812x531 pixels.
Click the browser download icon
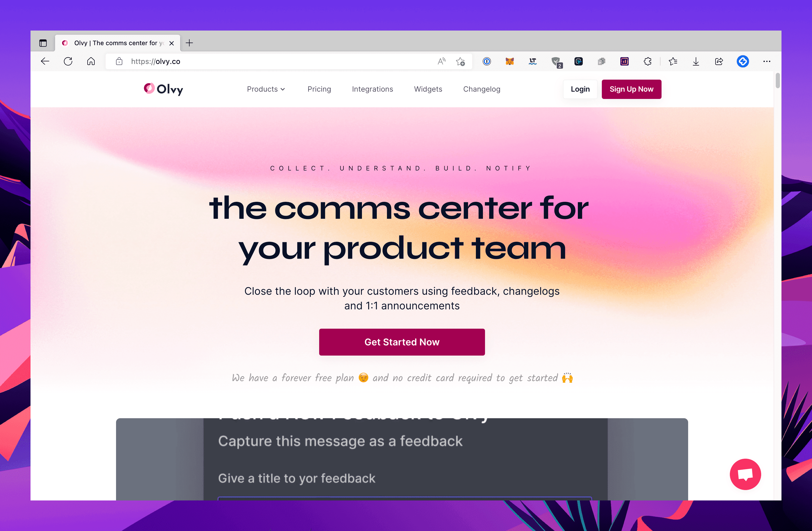(x=696, y=61)
